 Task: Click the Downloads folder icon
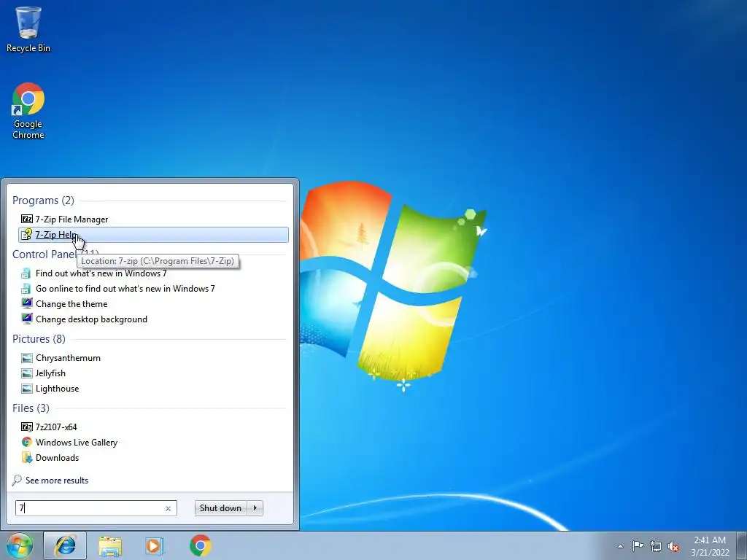click(27, 458)
